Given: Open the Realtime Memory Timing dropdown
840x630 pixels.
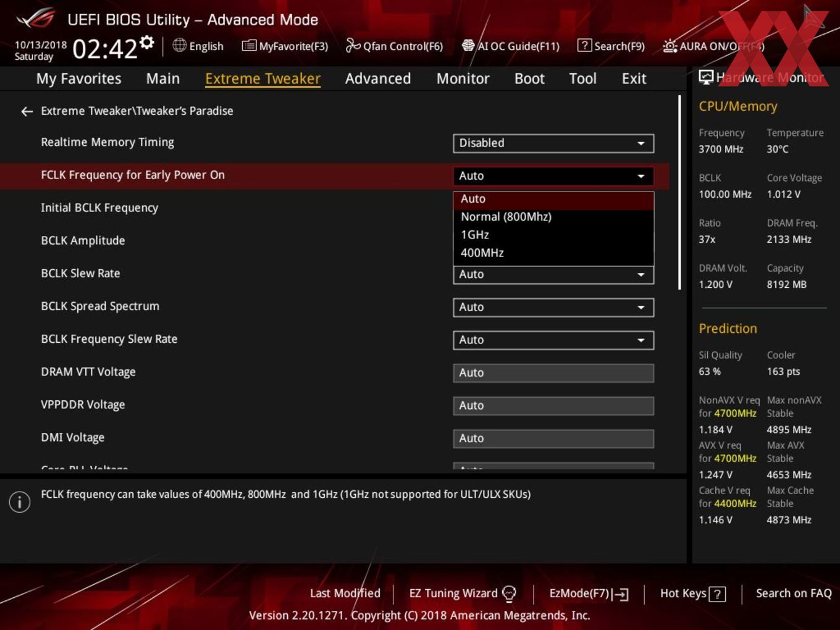Looking at the screenshot, I should point(553,143).
